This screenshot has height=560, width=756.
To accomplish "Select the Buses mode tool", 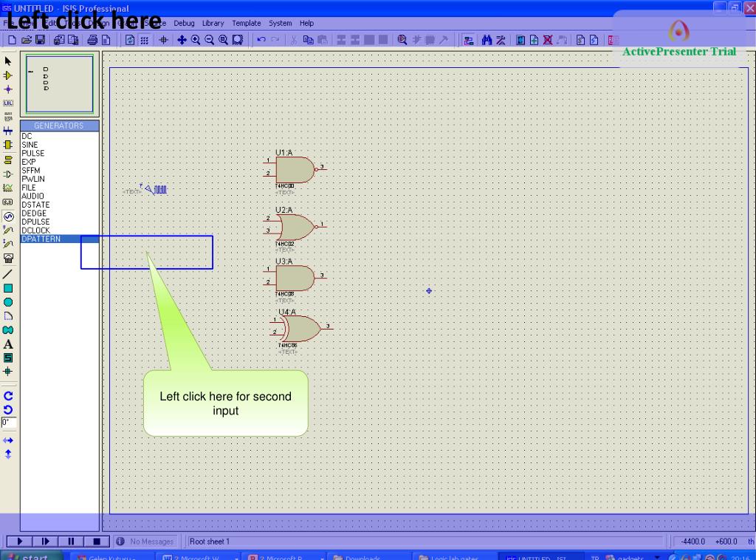I will [x=8, y=131].
